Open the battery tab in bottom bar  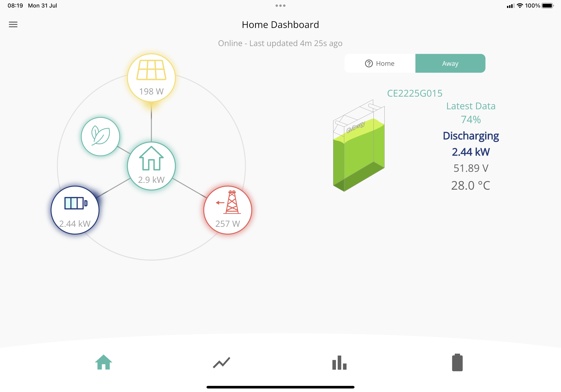457,362
